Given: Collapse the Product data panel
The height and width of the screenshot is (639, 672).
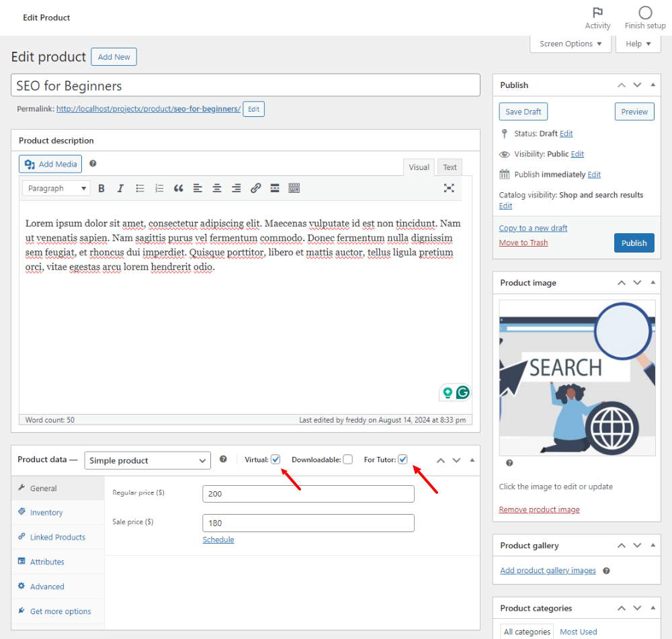Looking at the screenshot, I should pos(472,460).
